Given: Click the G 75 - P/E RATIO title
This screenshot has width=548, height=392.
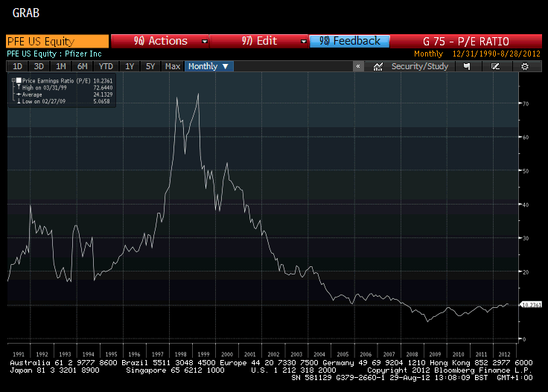Looking at the screenshot, I should (x=466, y=42).
